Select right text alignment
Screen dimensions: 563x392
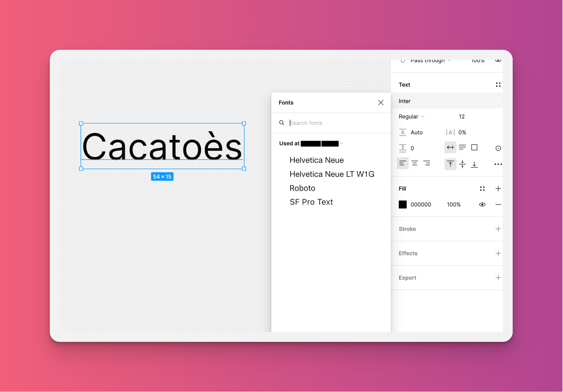coord(427,163)
